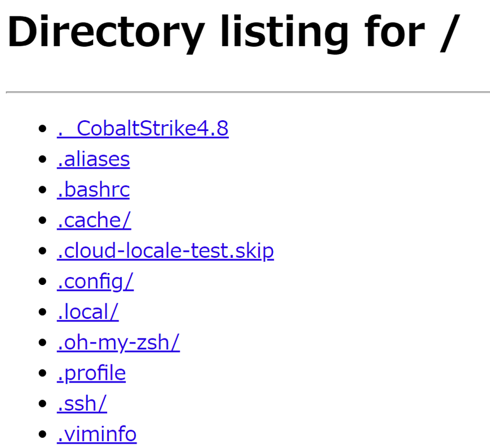Open the .bashrc file
This screenshot has height=448, width=490.
93,190
